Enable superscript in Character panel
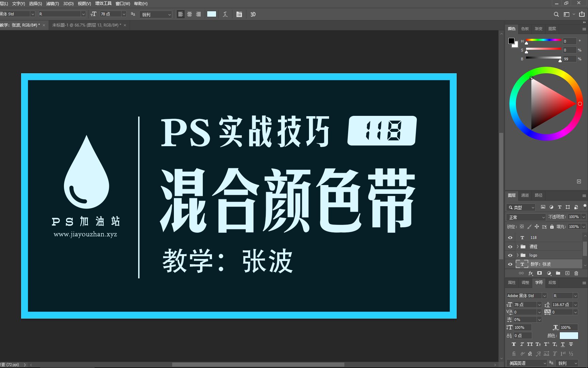588x368 pixels. click(546, 344)
